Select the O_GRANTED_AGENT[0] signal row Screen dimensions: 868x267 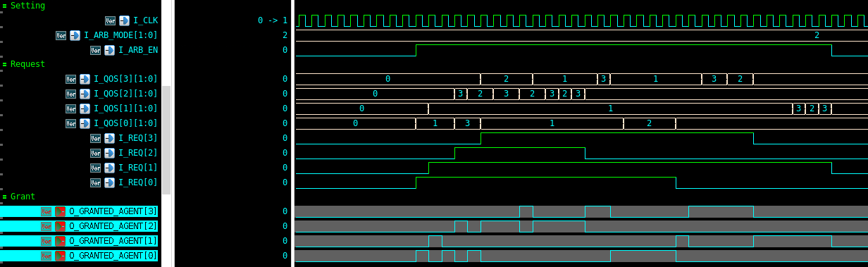pos(79,256)
